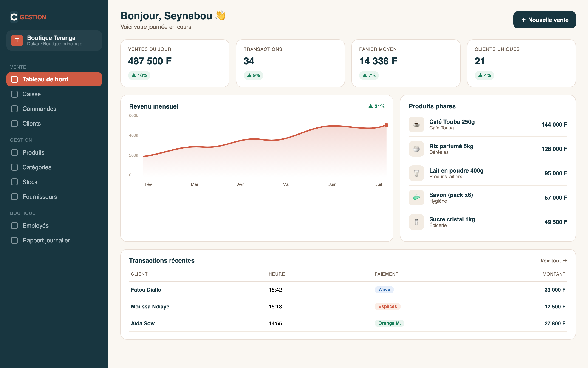
Task: Open the Panier moyen stat card
Action: (x=406, y=63)
